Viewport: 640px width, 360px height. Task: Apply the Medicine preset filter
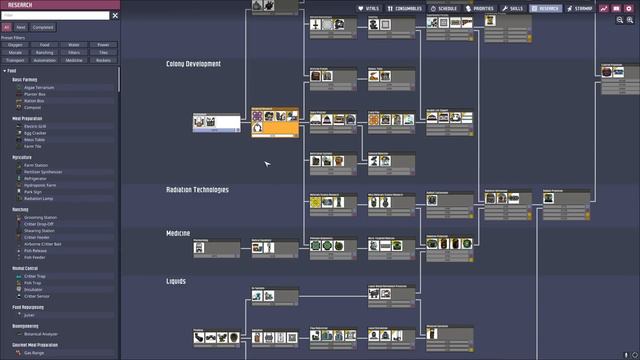pyautogui.click(x=74, y=60)
